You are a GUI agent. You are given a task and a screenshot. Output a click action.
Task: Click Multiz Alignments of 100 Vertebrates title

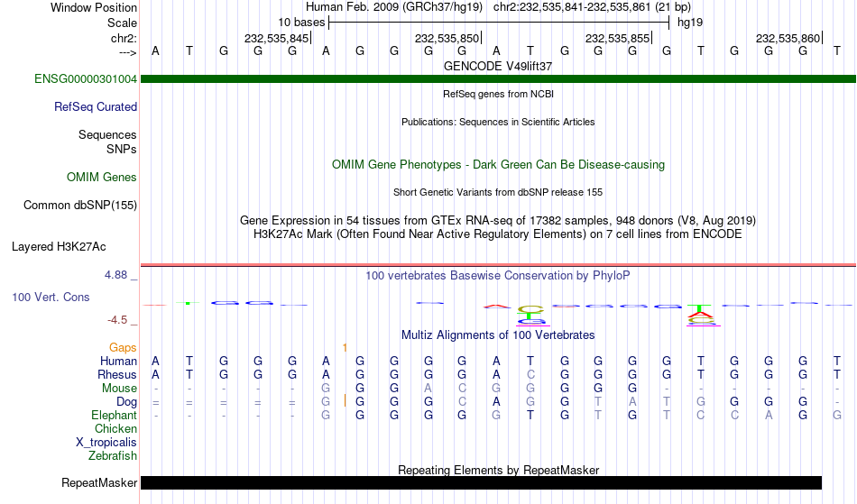(x=498, y=334)
